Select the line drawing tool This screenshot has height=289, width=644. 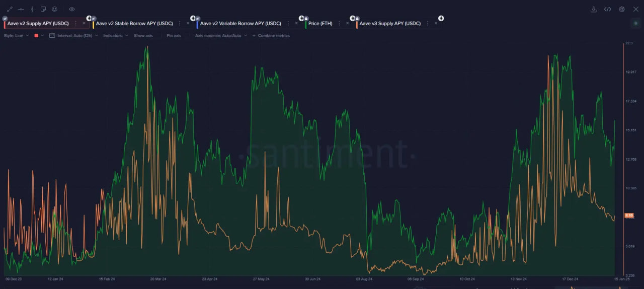coord(10,9)
